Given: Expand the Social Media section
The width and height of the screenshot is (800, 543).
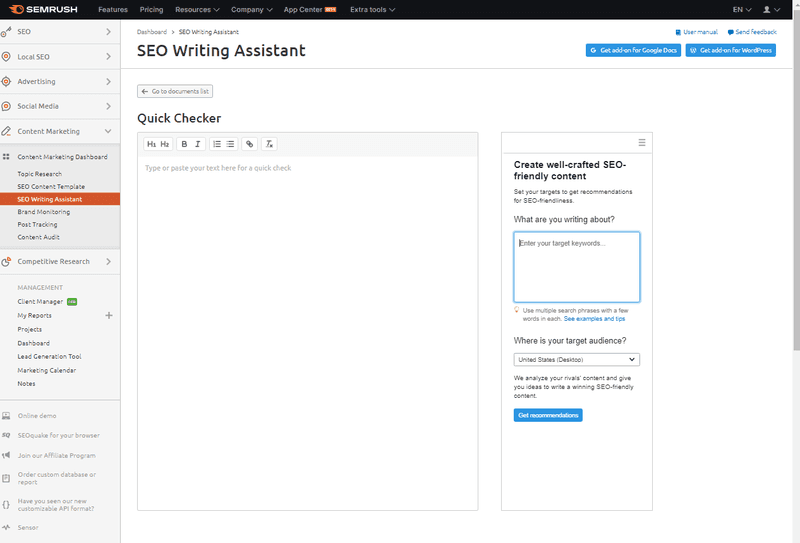Looking at the screenshot, I should (108, 106).
